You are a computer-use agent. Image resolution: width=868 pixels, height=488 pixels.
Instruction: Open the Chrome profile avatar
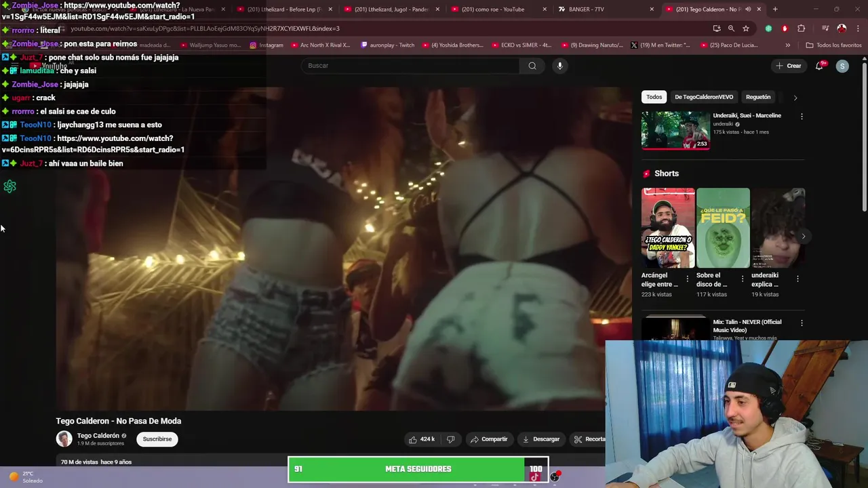click(x=842, y=28)
